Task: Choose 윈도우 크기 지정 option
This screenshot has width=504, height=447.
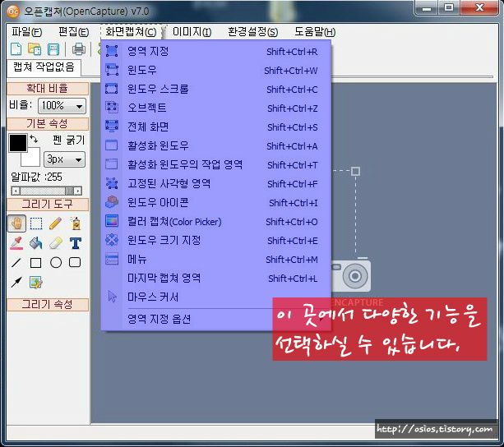Action: [215, 240]
